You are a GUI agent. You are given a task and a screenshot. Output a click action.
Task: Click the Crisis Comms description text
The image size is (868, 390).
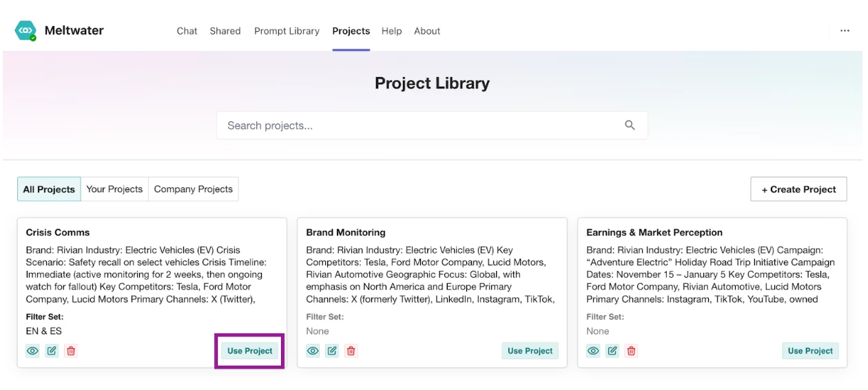146,274
